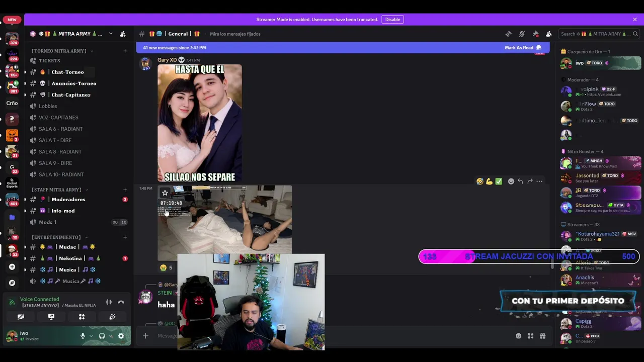Open More options on the hovered message
The height and width of the screenshot is (362, 644).
[539, 181]
